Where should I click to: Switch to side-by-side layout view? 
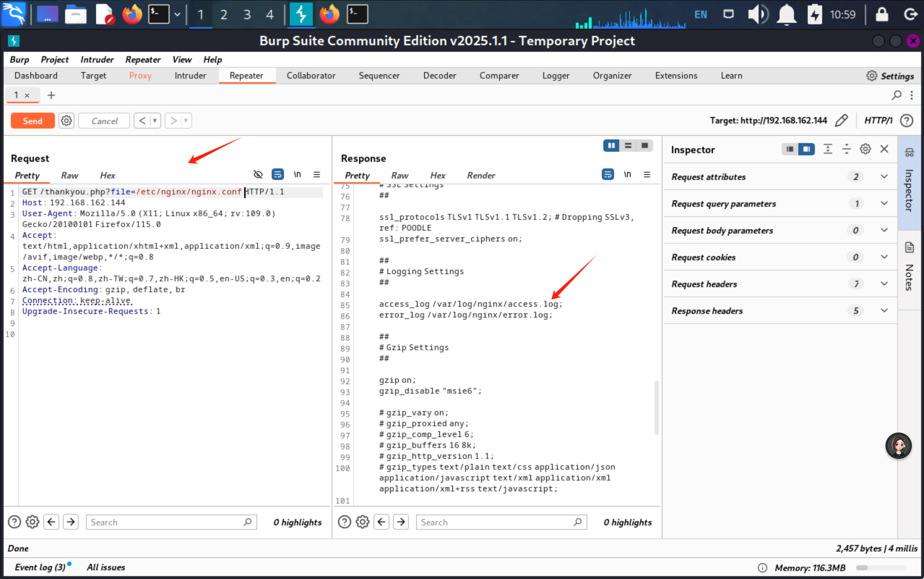611,145
